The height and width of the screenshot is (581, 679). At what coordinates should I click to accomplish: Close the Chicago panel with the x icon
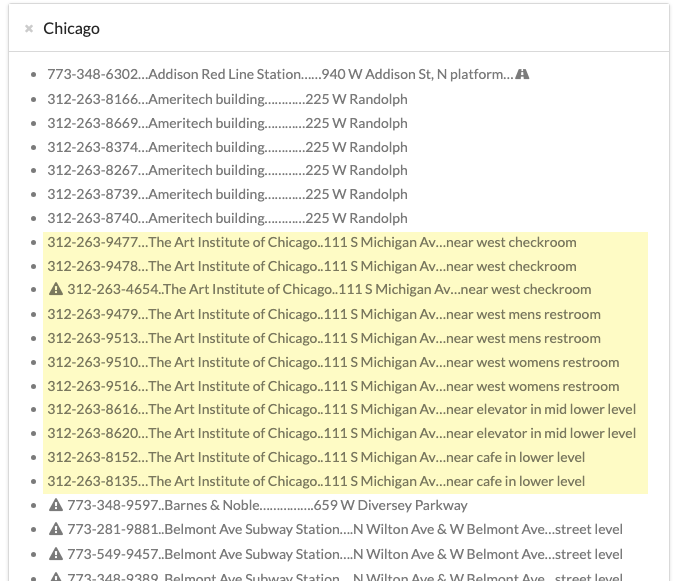coord(29,29)
